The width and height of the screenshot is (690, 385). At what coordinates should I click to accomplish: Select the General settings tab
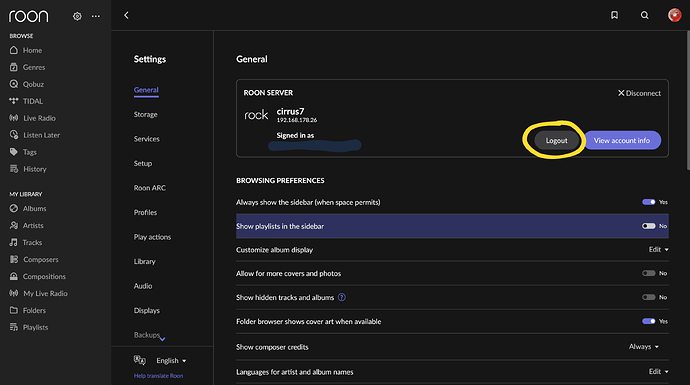click(146, 90)
